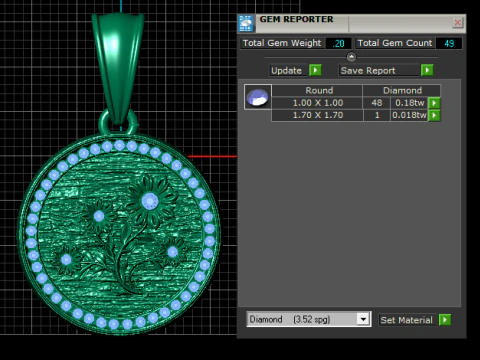
Task: Click the round gem thumbnail
Action: point(258,97)
